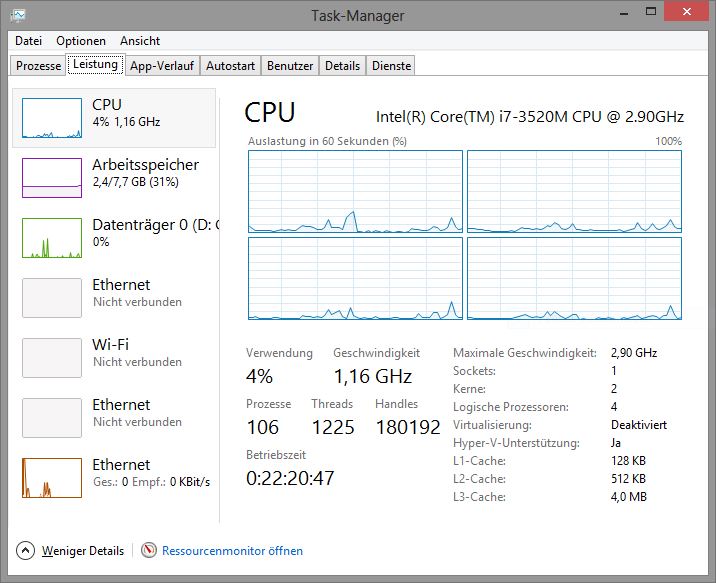Select the active Ethernet graph with orange spikes
The width and height of the screenshot is (716, 583).
click(52, 478)
